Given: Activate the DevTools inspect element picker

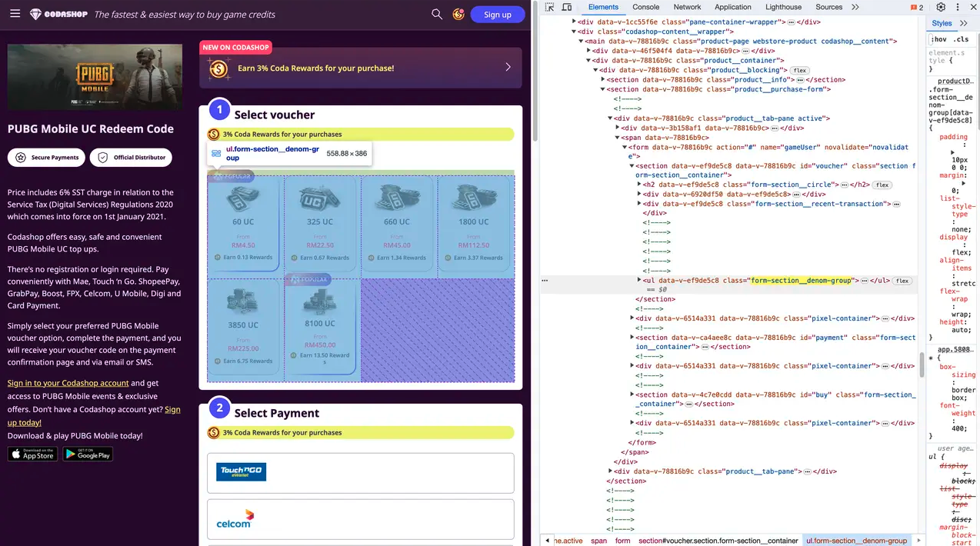Looking at the screenshot, I should click(549, 7).
